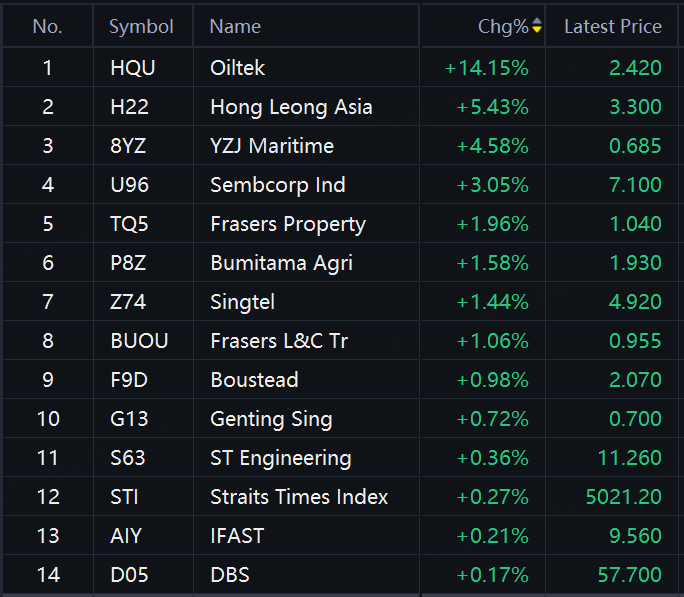Screen dimensions: 684x597
Task: Open the Straits Times Index row
Action: 340,497
